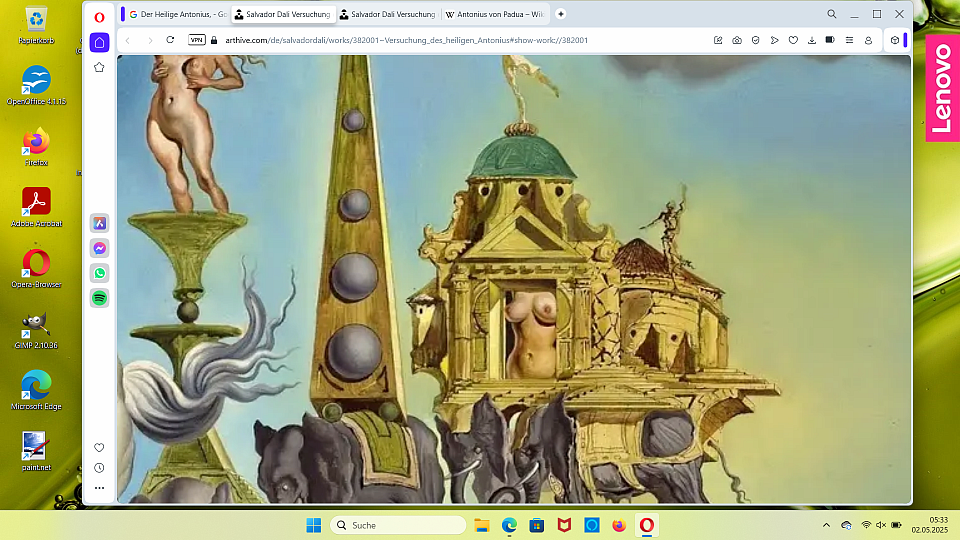
Task: Open Easy Setup sliders icon
Action: tap(849, 40)
